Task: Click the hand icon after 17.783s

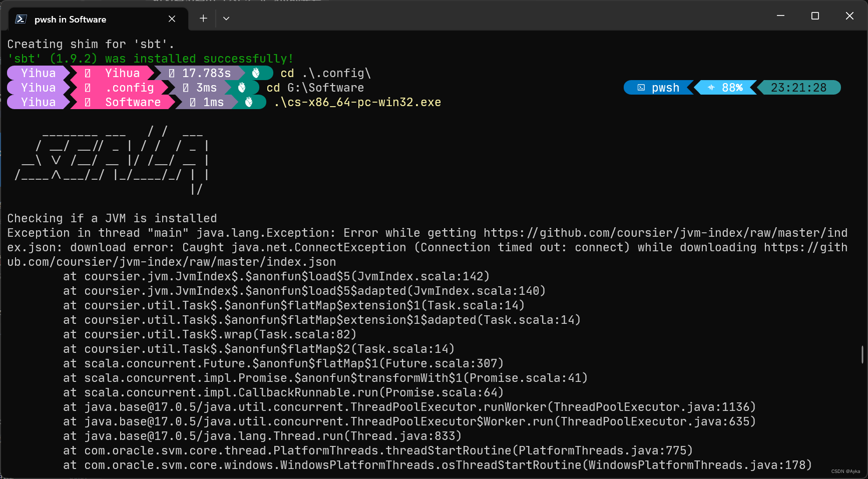Action: (256, 73)
